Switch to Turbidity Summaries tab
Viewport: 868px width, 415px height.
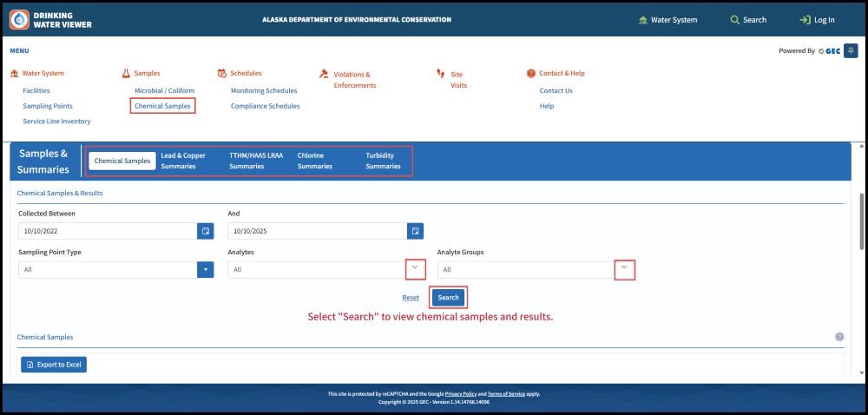(383, 161)
